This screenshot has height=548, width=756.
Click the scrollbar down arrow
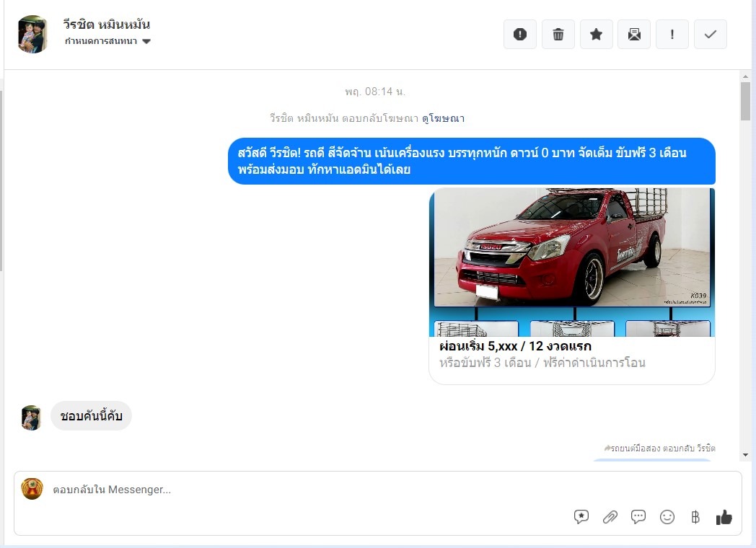(745, 455)
